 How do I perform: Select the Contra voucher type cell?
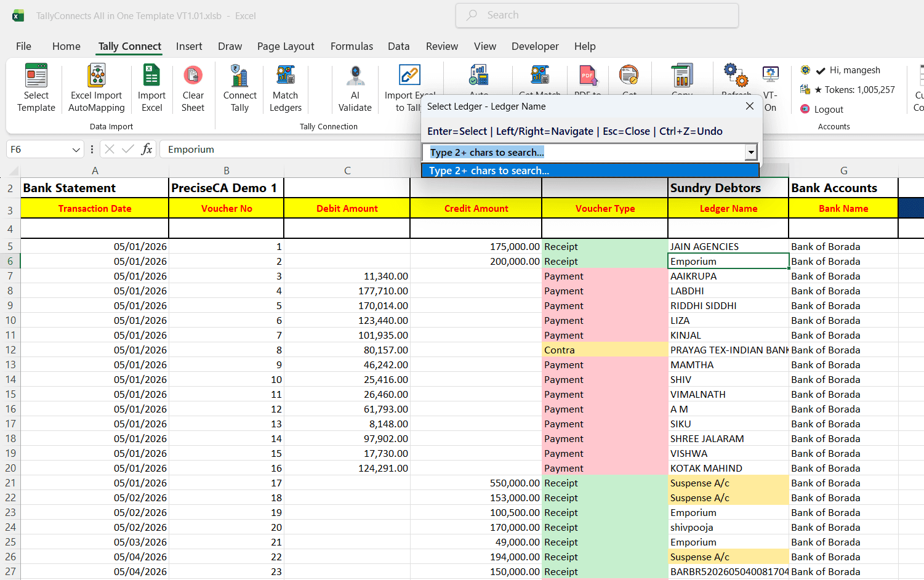tap(605, 350)
